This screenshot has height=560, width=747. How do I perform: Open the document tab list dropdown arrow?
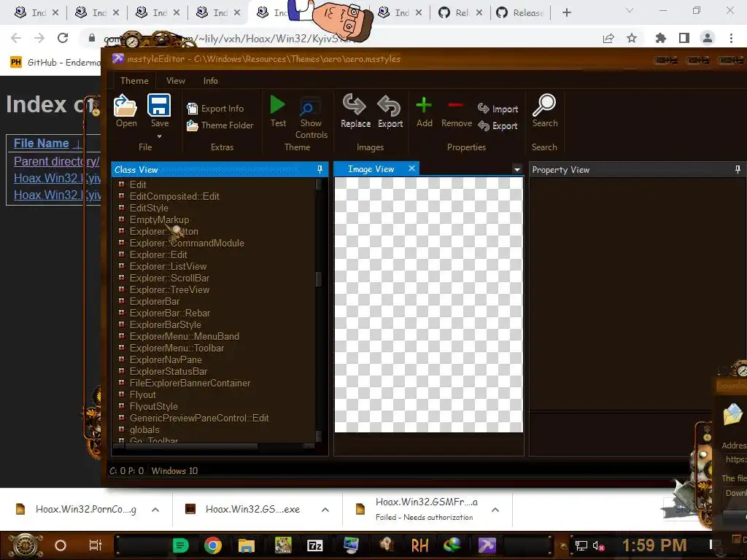(517, 169)
